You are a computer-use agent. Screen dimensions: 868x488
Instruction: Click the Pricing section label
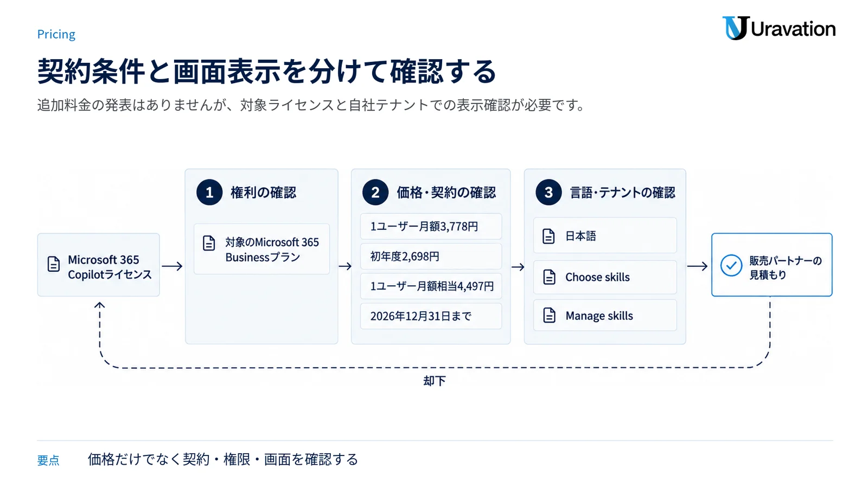point(56,34)
